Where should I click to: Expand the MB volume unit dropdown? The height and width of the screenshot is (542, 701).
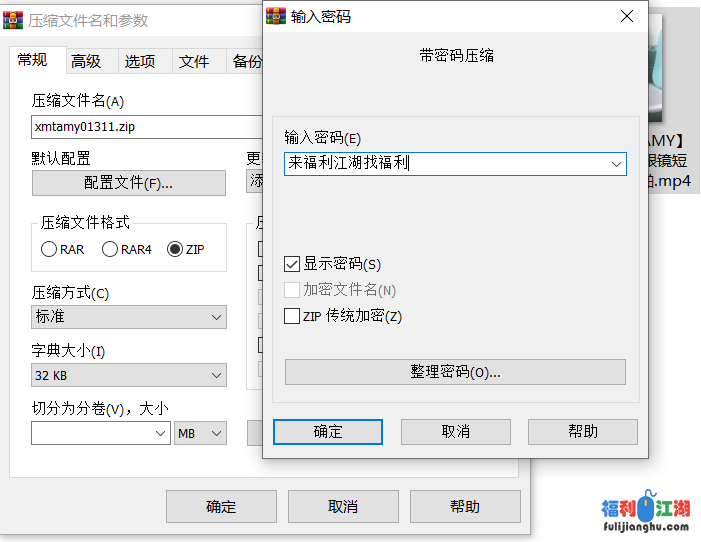pyautogui.click(x=201, y=433)
